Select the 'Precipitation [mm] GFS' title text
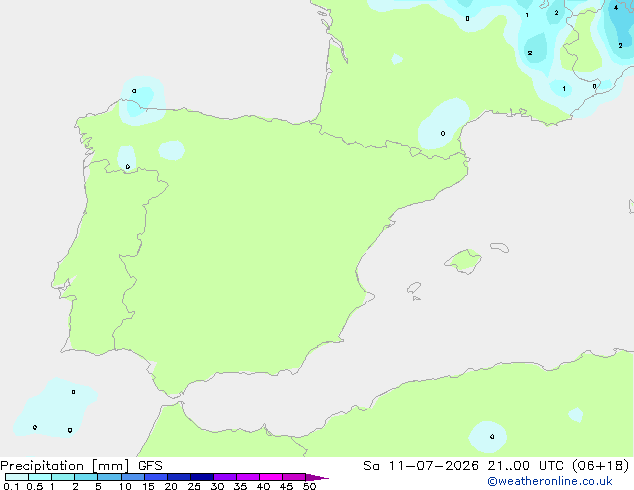 [x=81, y=466]
